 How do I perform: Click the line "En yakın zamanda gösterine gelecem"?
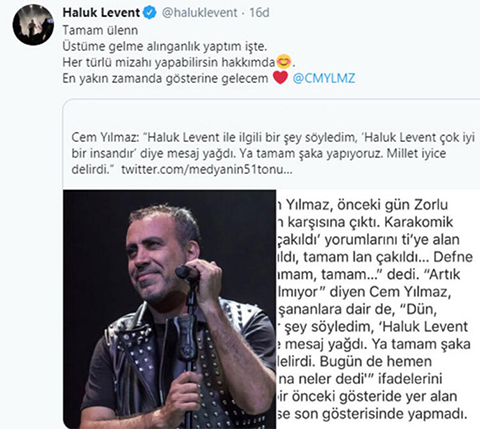point(165,78)
